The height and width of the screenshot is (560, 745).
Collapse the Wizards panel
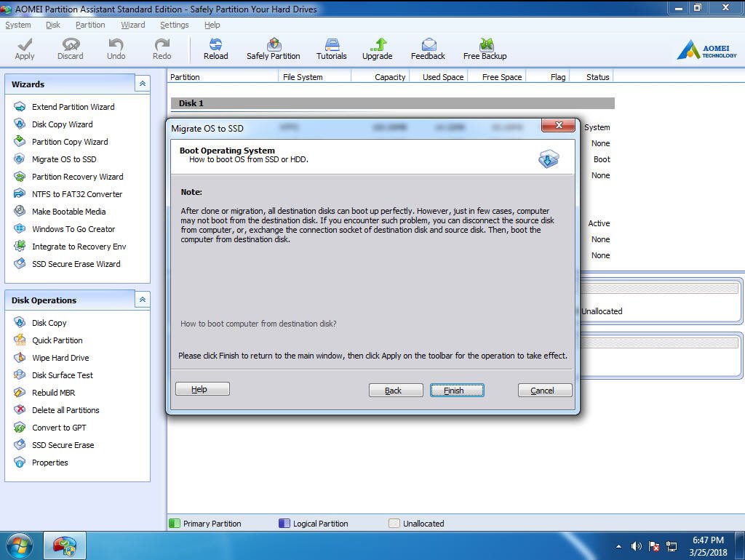[x=143, y=84]
